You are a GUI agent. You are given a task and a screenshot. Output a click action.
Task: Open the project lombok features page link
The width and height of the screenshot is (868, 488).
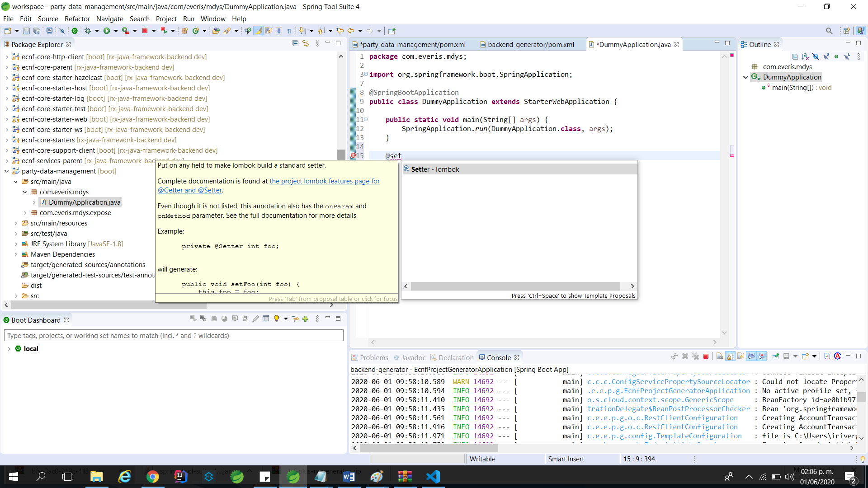click(x=325, y=181)
